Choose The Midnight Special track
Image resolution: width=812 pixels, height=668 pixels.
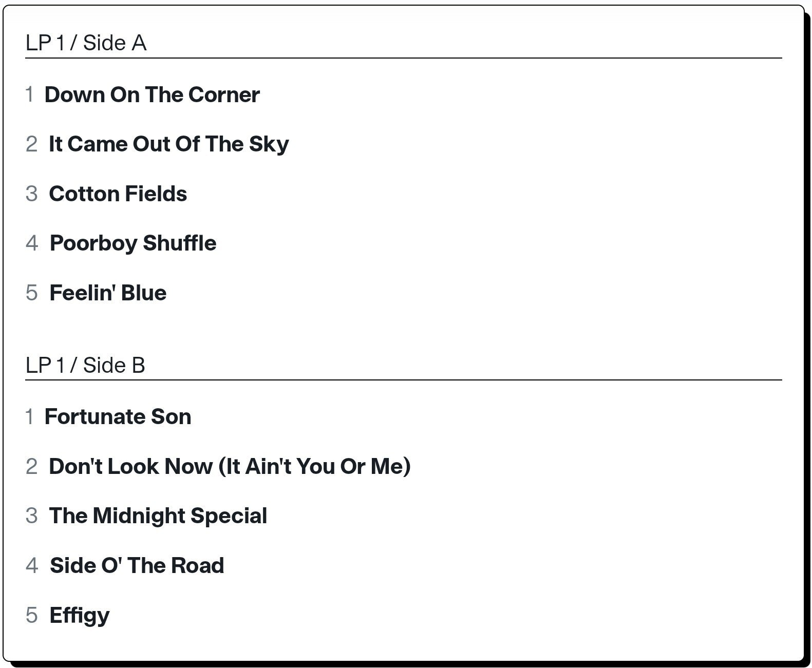[158, 517]
